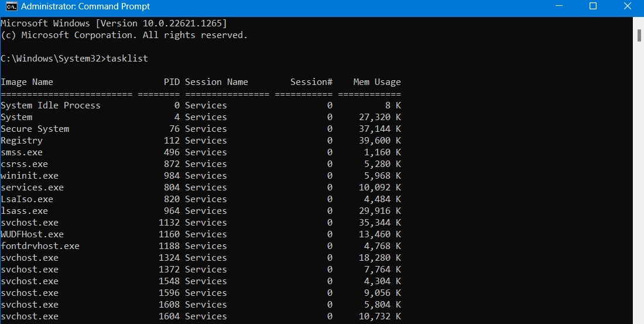Click the 'PID' column header
644x324 pixels.
pyautogui.click(x=172, y=82)
